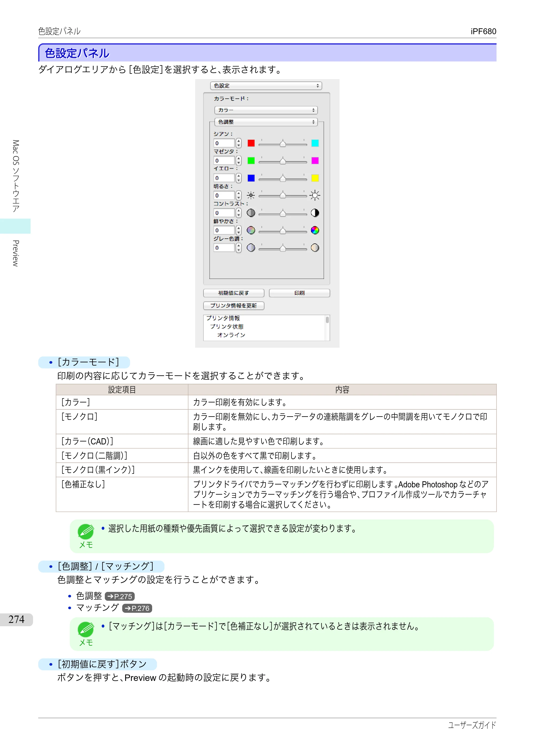535x756 pixels.
Task: Click the シアン value stepper arrows
Action: (238, 143)
